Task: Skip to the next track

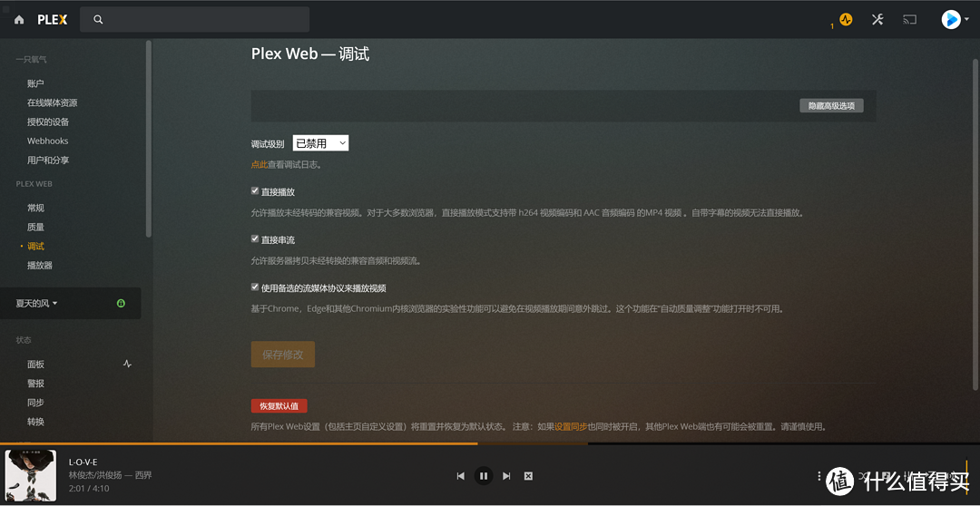Action: point(506,476)
